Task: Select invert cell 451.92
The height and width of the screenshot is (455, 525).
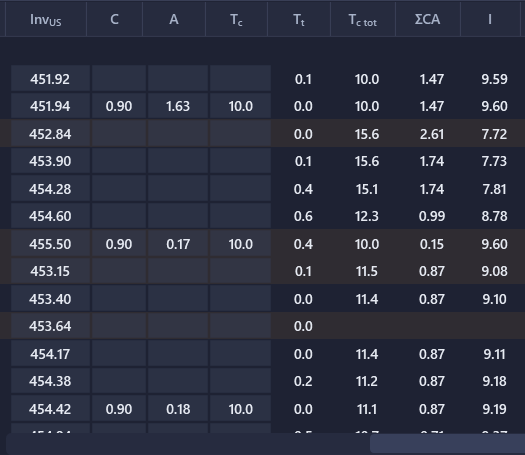Action: tap(50, 79)
